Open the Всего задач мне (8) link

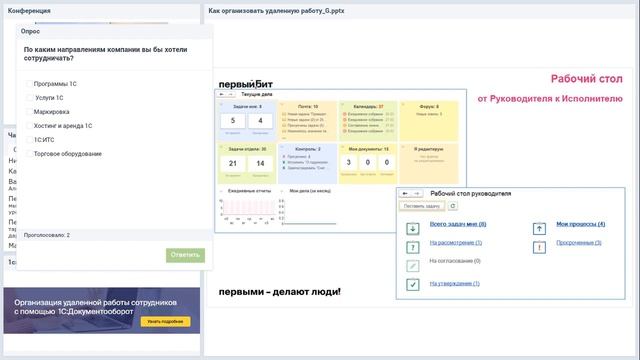click(458, 224)
